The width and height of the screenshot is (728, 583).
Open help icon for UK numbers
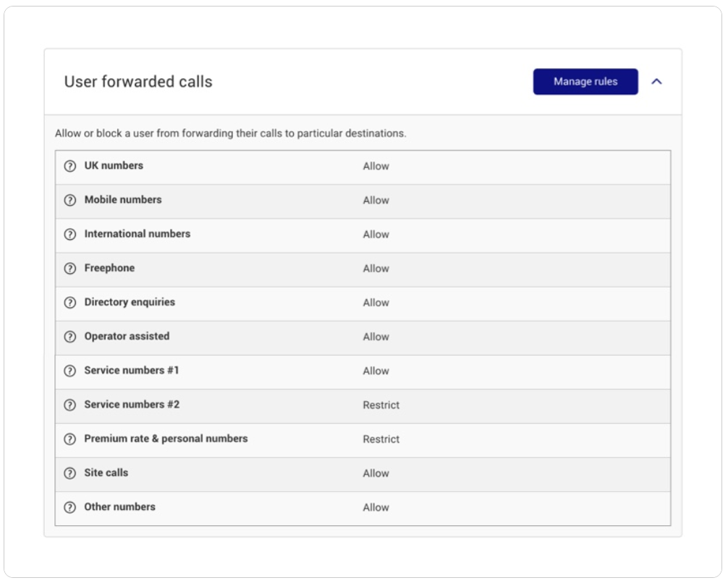tap(70, 166)
